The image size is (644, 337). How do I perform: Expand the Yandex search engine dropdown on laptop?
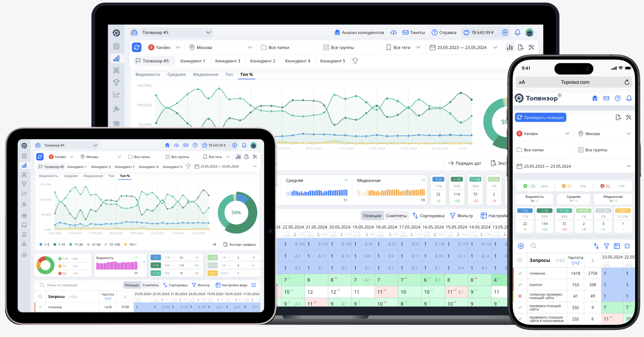point(164,47)
